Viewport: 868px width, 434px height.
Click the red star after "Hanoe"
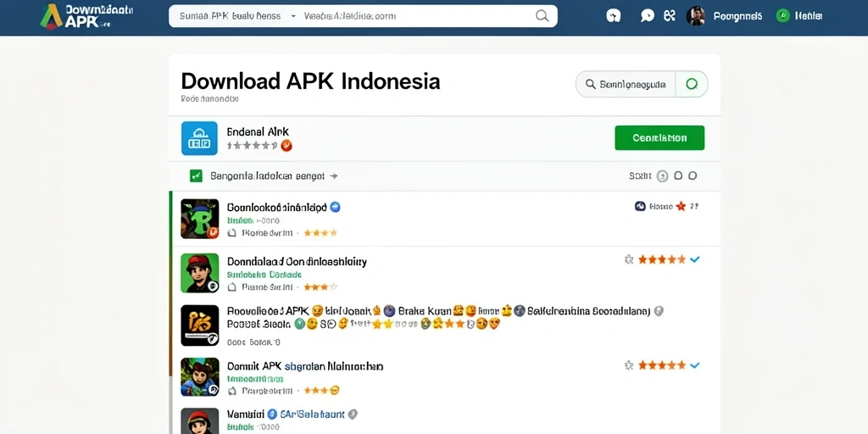[x=681, y=206]
